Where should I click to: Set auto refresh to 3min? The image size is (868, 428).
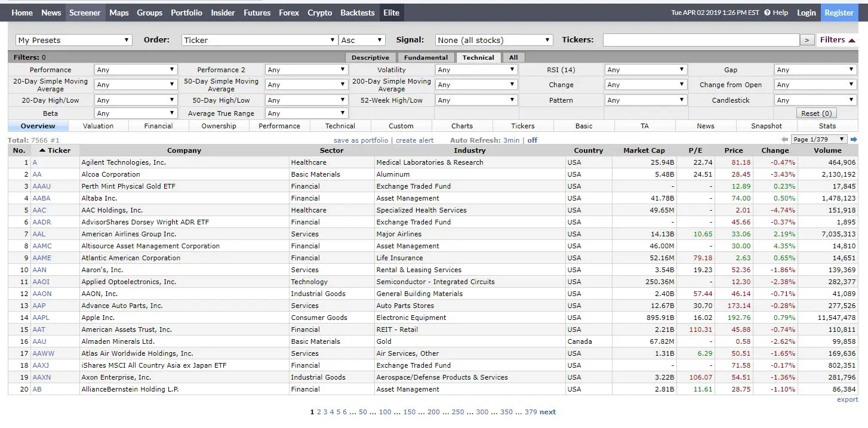click(512, 140)
